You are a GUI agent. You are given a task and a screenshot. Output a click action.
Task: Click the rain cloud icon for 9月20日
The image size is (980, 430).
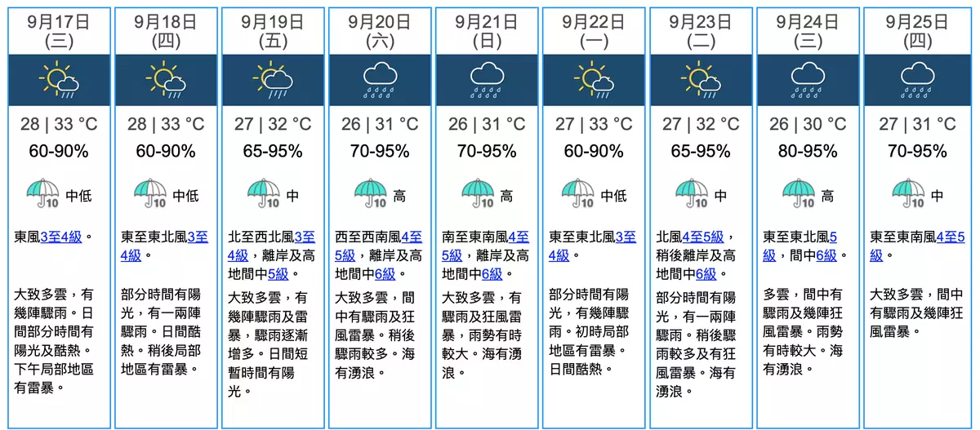(x=381, y=80)
